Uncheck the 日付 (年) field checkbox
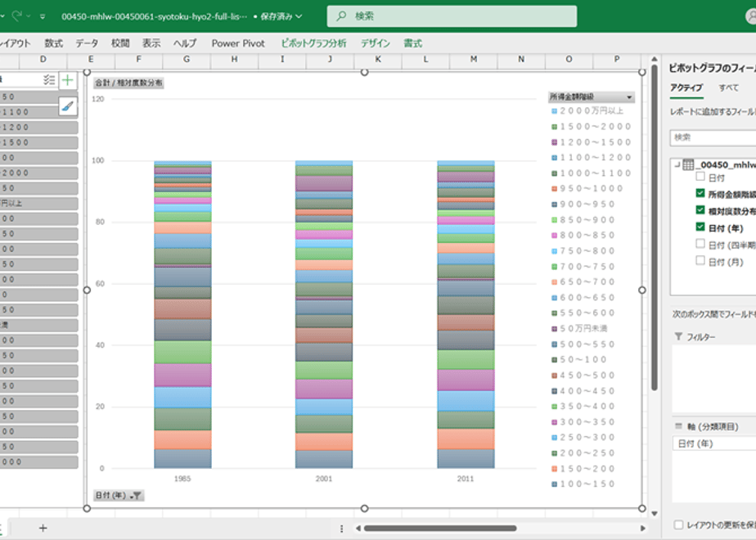The height and width of the screenshot is (540, 756). (x=700, y=227)
